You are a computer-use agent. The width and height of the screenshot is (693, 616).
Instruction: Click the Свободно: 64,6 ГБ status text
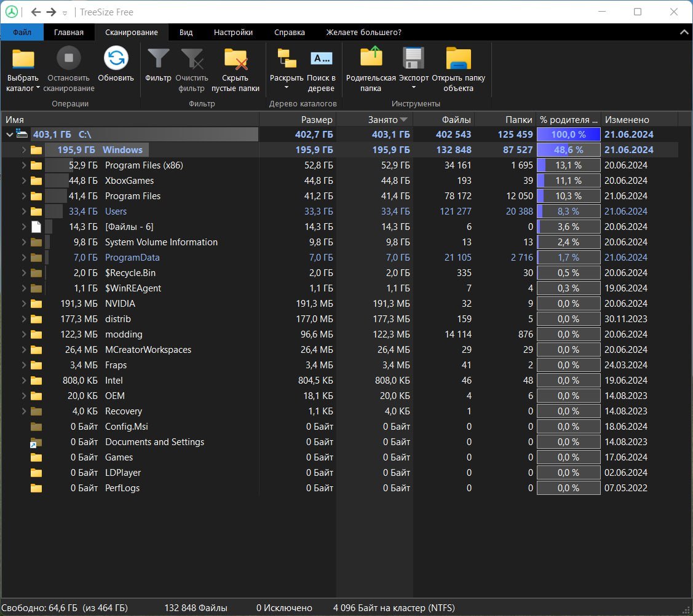pos(65,608)
